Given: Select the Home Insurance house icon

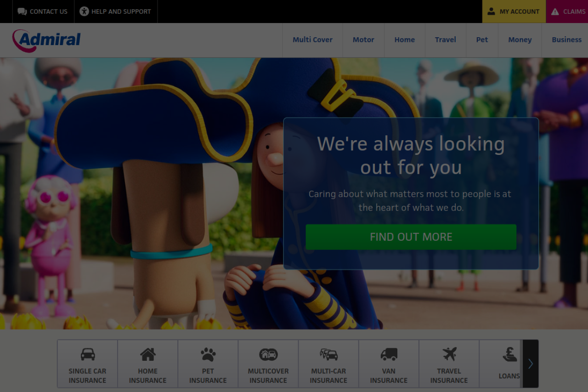Looking at the screenshot, I should tap(147, 354).
